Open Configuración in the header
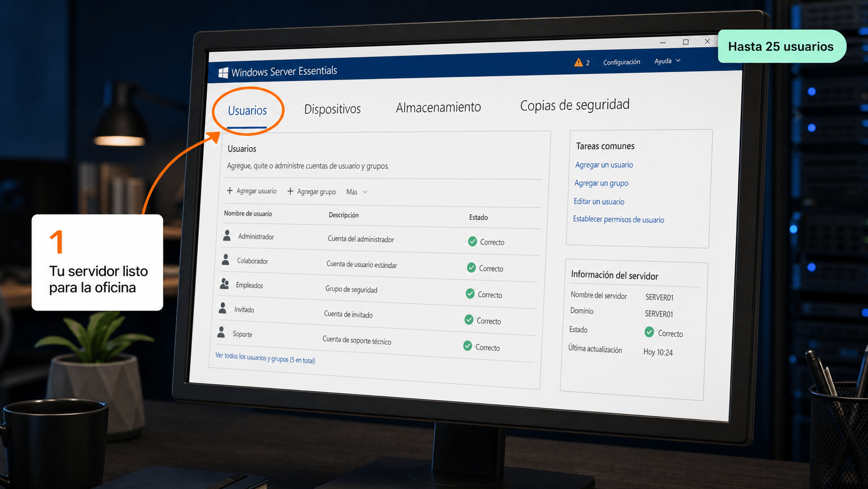 pyautogui.click(x=621, y=62)
